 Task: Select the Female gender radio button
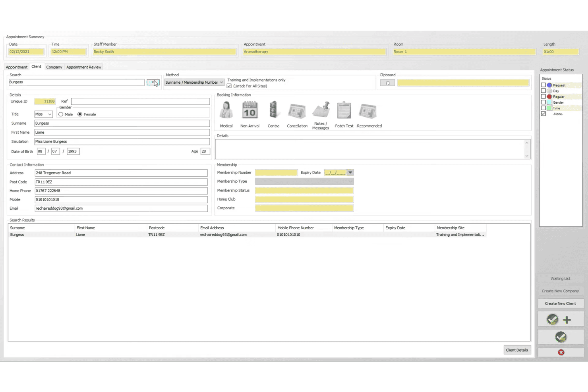click(80, 114)
